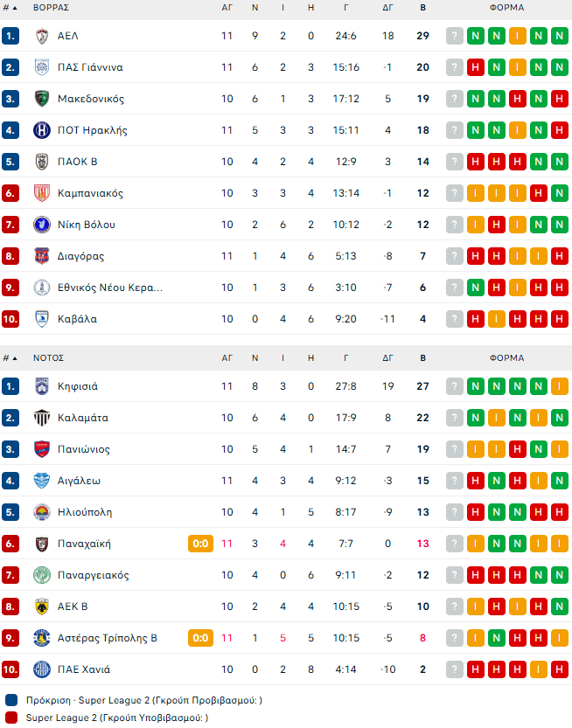
Task: Click the 0:0 live score next to Αστέρας Τρίπολης Β
Action: point(200,638)
